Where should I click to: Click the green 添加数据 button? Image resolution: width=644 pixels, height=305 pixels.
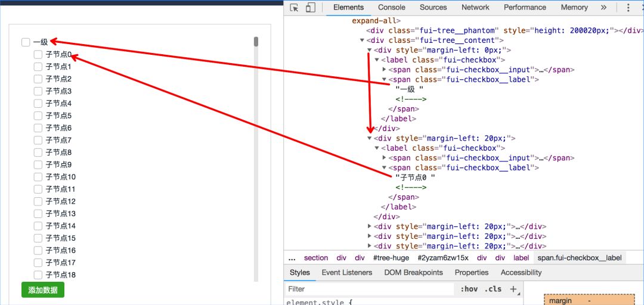click(x=43, y=290)
